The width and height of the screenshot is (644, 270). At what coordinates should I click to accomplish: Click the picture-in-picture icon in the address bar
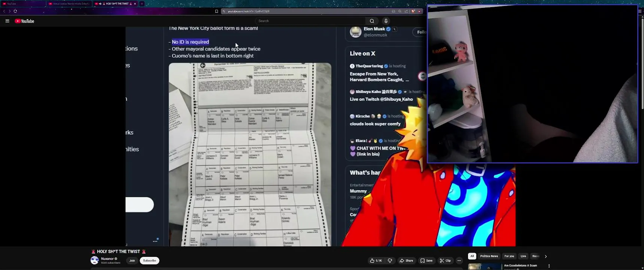click(394, 11)
